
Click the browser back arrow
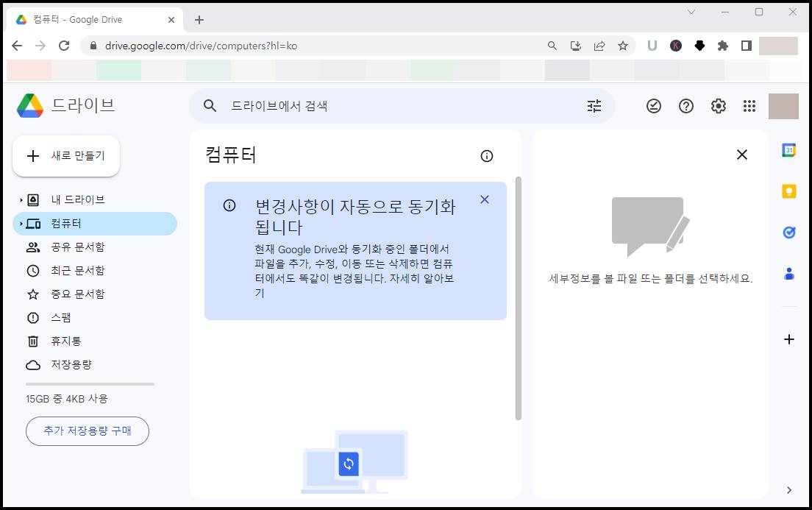[17, 46]
